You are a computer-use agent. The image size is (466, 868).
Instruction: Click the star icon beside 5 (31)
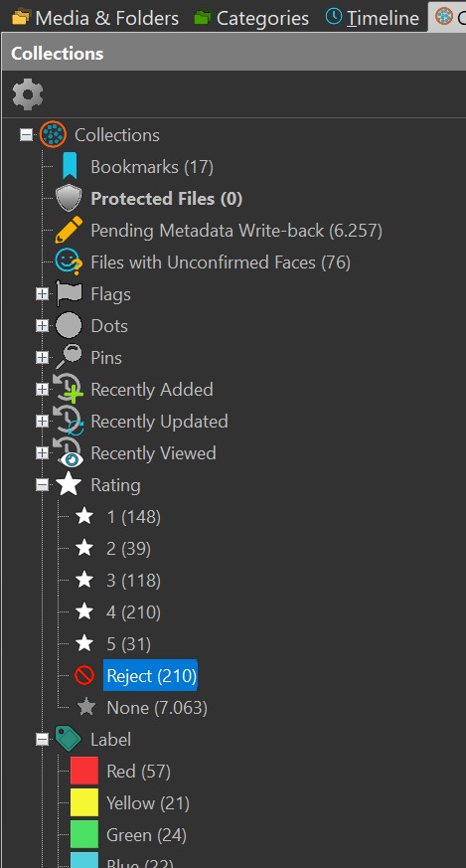(x=84, y=644)
